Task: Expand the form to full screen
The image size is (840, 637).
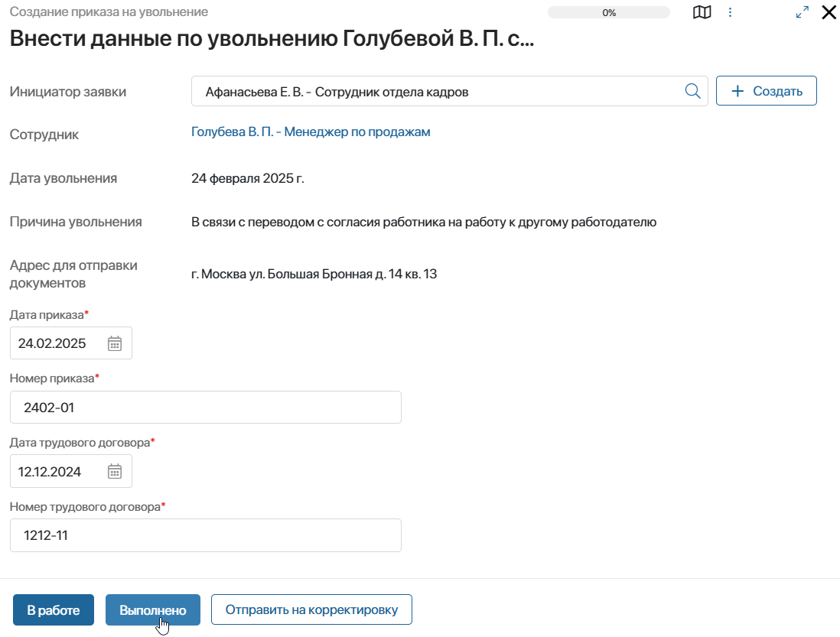Action: (802, 12)
